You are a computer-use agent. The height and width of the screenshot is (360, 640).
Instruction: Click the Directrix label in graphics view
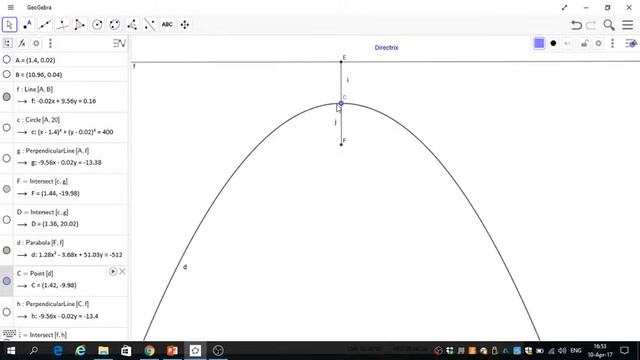coord(386,47)
